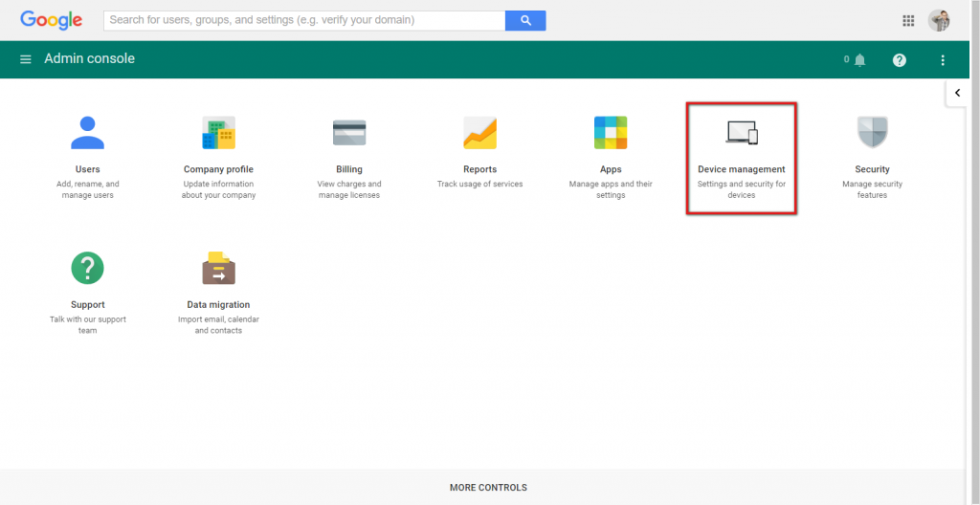This screenshot has width=980, height=505.
Task: Expand the side panel chevron
Action: click(x=957, y=93)
